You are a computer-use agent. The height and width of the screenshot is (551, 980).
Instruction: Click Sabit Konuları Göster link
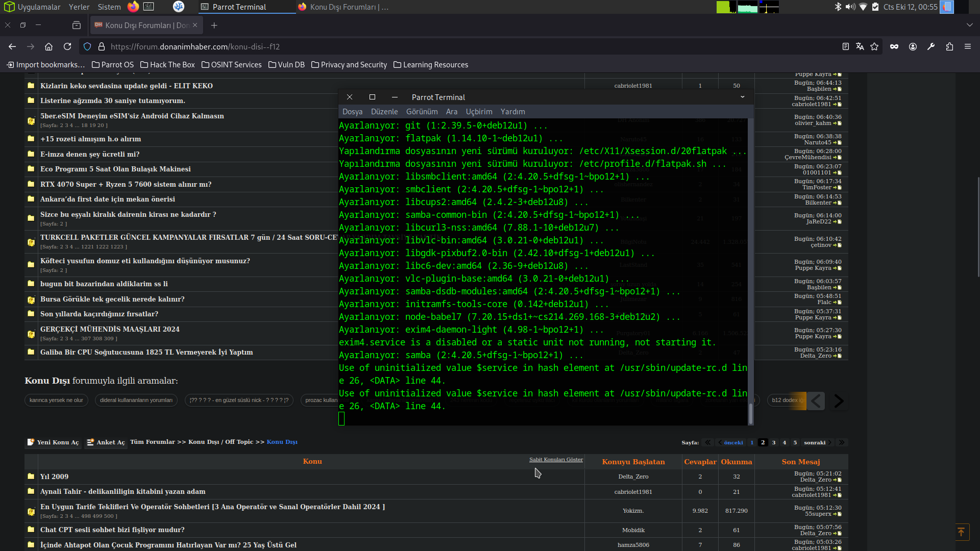point(556,460)
